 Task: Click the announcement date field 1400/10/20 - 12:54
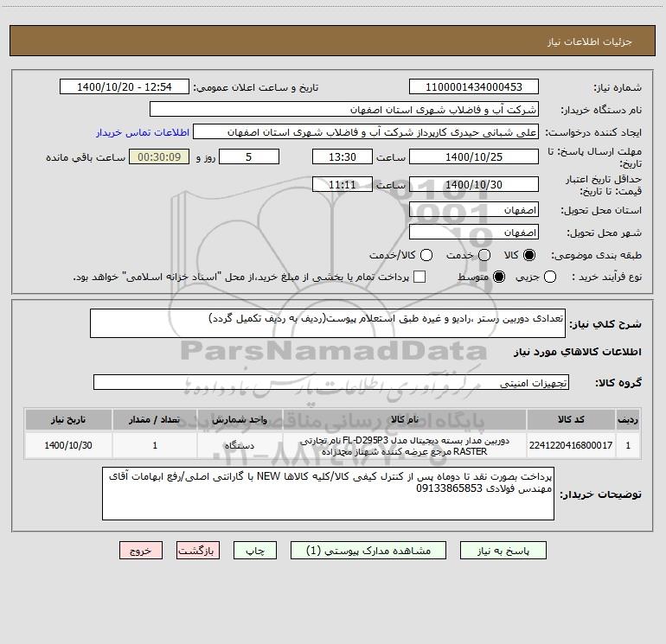point(125,87)
